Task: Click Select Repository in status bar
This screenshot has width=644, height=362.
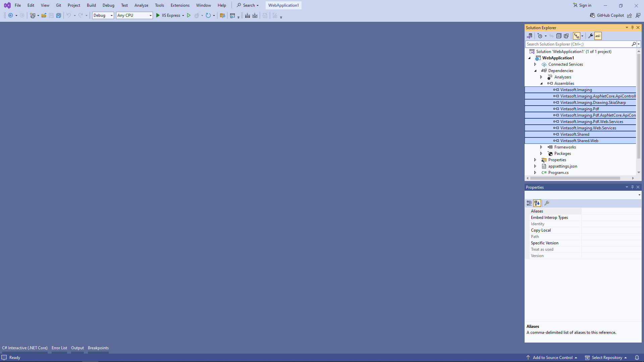Action: tap(606, 358)
